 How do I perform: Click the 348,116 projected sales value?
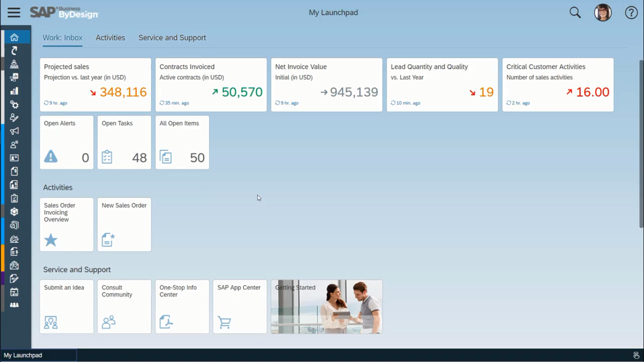pos(123,92)
